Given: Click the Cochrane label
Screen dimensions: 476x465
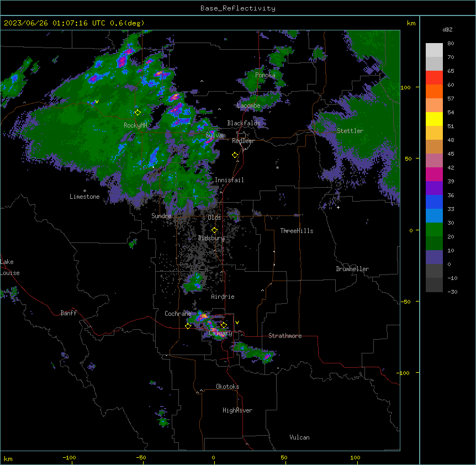Looking at the screenshot, I should (x=178, y=314).
